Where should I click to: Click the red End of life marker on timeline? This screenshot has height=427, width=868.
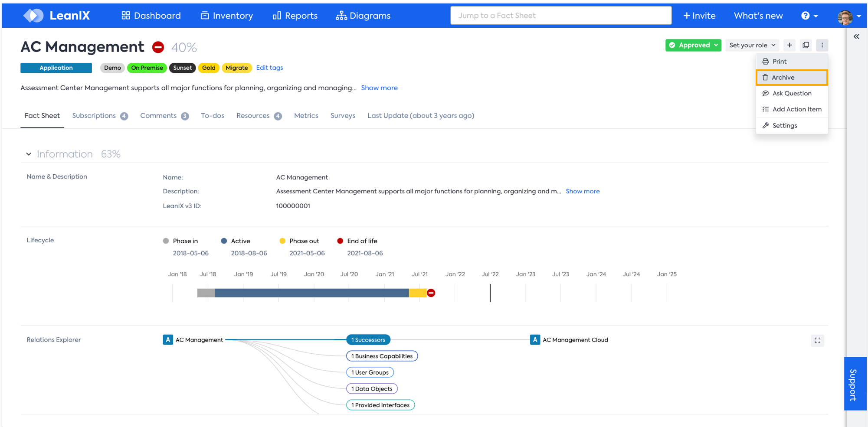[431, 293]
